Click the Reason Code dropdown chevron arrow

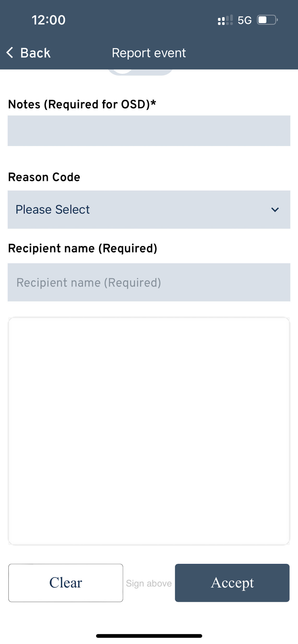tap(275, 210)
